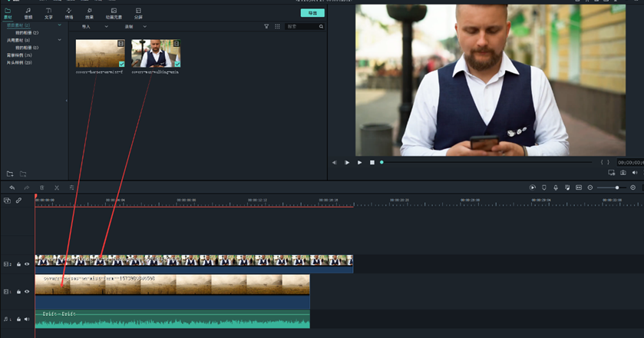Open the 导入 (Import) dropdown

click(x=95, y=26)
